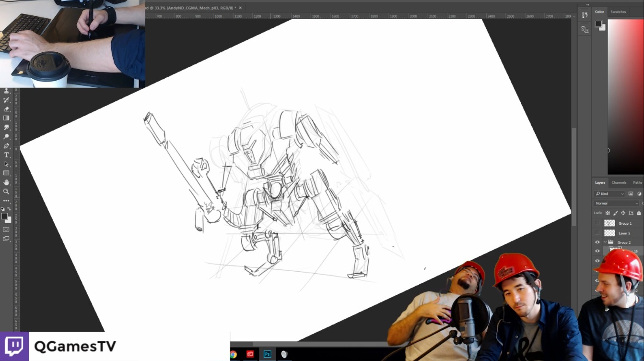Select the Dodge tool
Viewport: 644px width, 361px height.
[x=6, y=136]
